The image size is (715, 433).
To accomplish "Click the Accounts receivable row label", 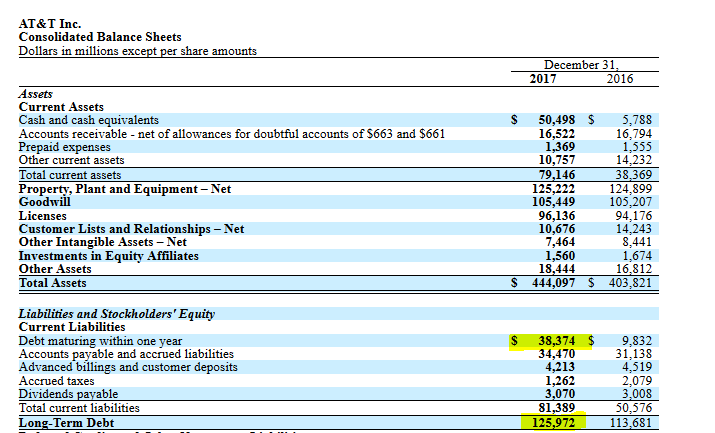I will (x=232, y=134).
